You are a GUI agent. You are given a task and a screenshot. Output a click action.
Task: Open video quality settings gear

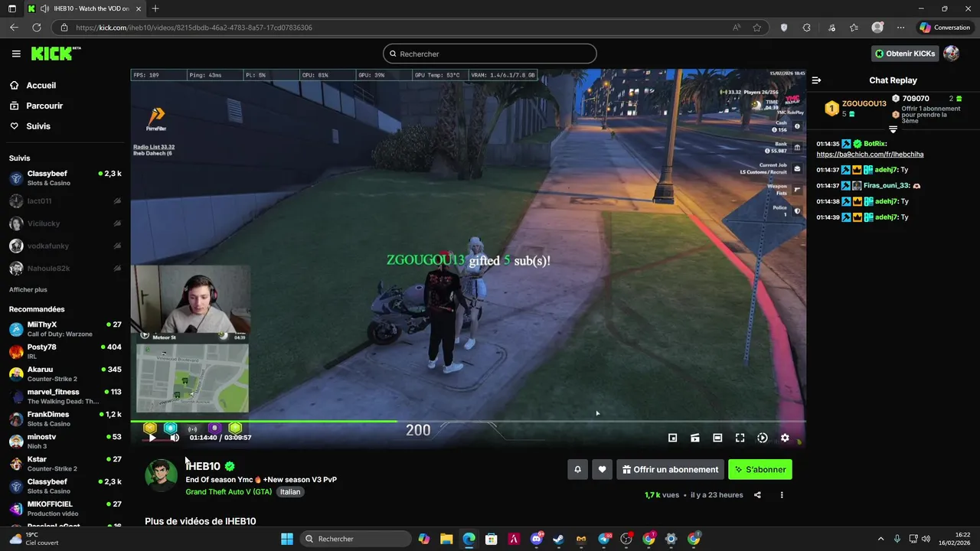(785, 438)
